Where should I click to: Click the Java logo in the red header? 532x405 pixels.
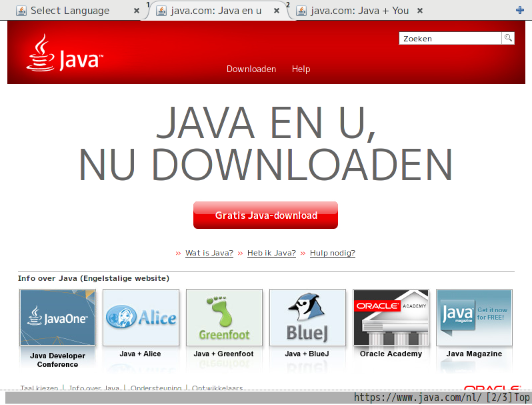coord(65,53)
